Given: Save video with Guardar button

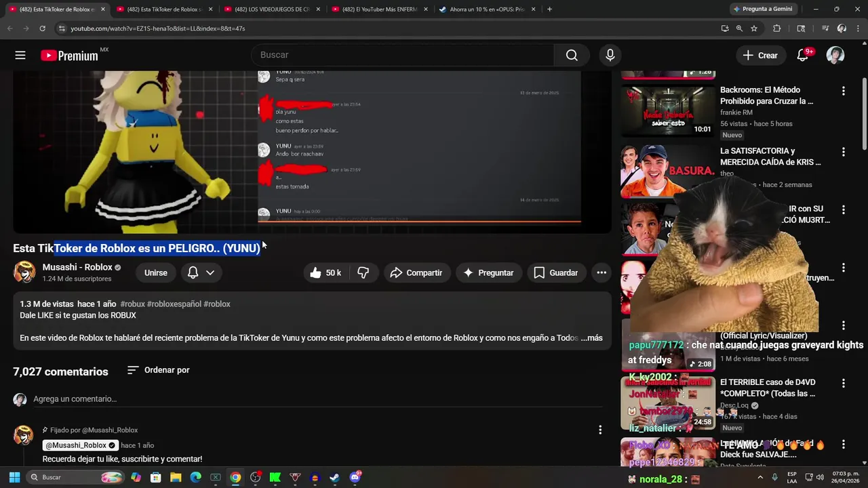Looking at the screenshot, I should tap(556, 272).
